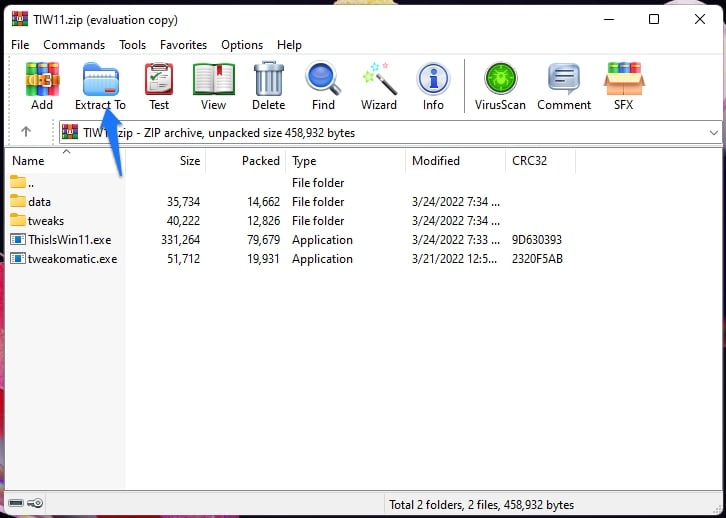Click size value 51,712

tap(184, 259)
